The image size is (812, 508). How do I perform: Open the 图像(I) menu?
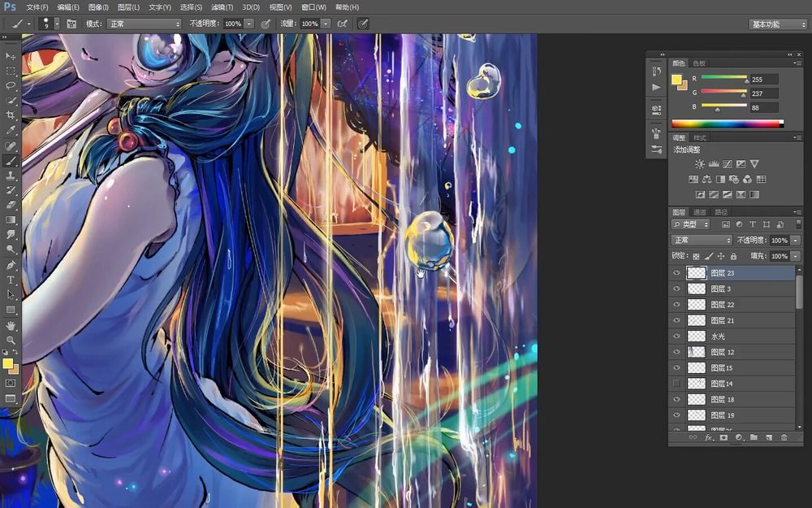click(x=98, y=7)
